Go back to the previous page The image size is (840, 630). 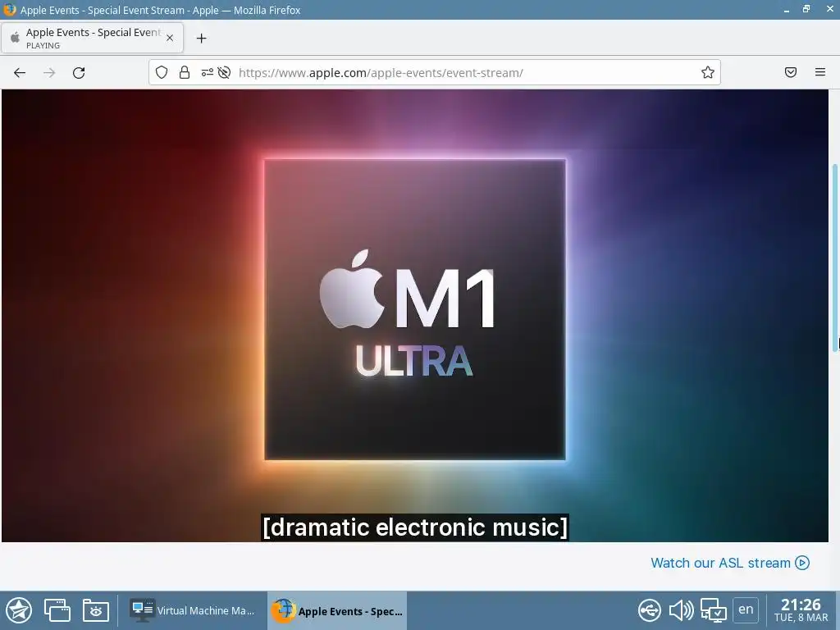coord(20,72)
